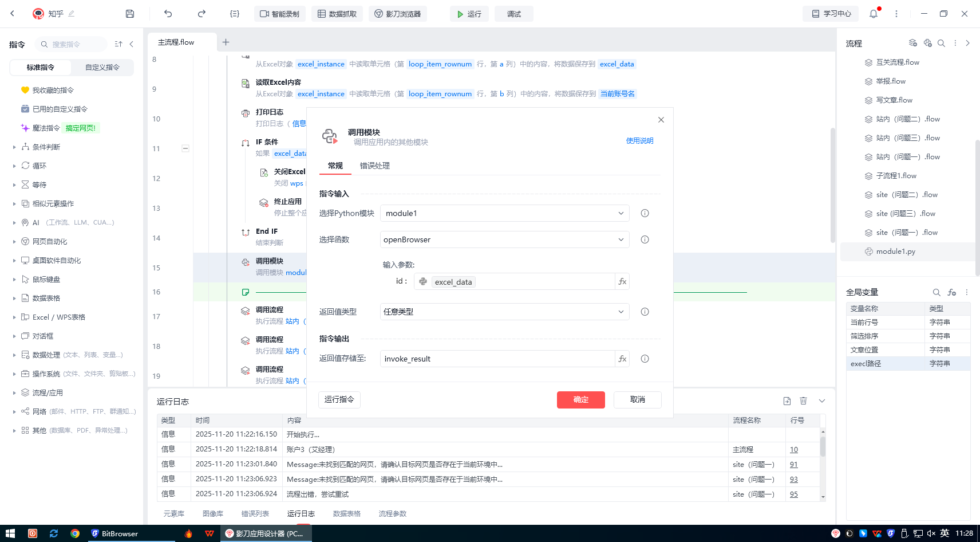Switch to 错误列表 bottom tab
Viewport: 980px width, 542px height.
coord(255,514)
